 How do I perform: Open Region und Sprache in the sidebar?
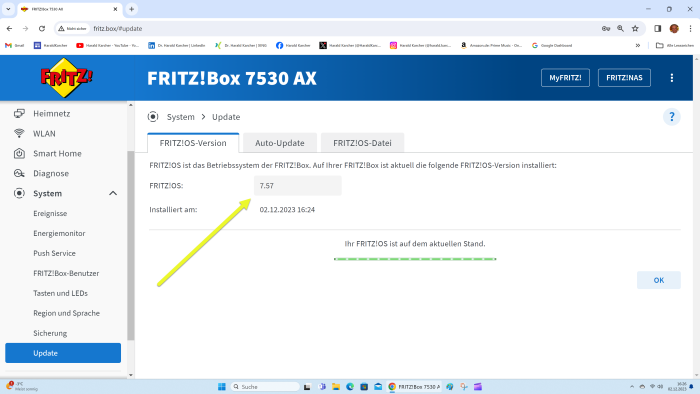pos(67,313)
